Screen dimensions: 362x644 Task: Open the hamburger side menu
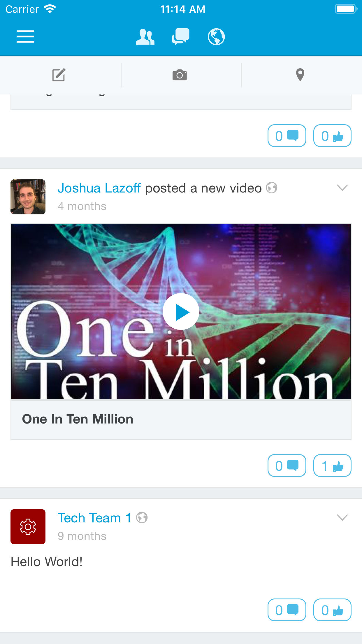25,37
